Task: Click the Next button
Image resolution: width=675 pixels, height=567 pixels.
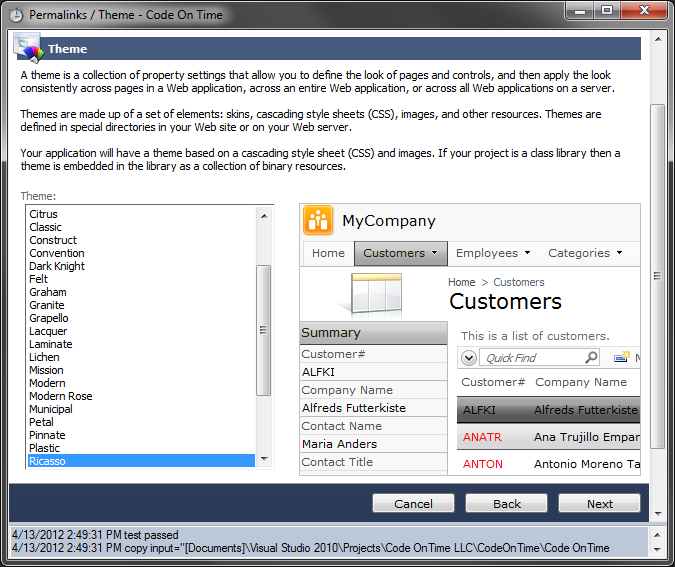Action: click(x=599, y=503)
